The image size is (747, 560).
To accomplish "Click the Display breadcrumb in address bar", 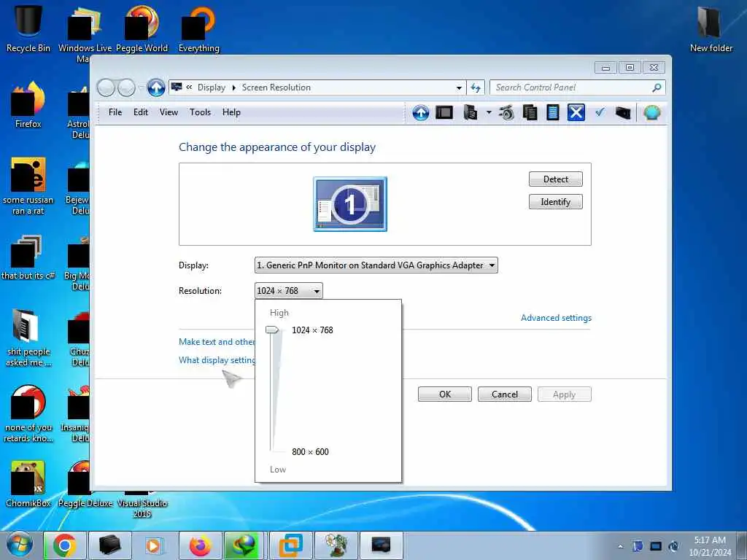I will click(212, 87).
